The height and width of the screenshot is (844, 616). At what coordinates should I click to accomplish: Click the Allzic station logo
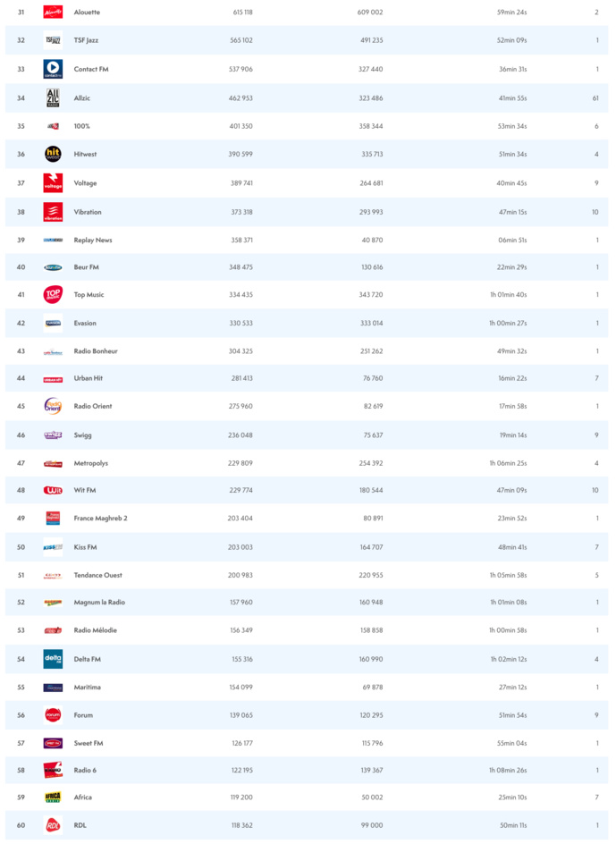pos(53,97)
